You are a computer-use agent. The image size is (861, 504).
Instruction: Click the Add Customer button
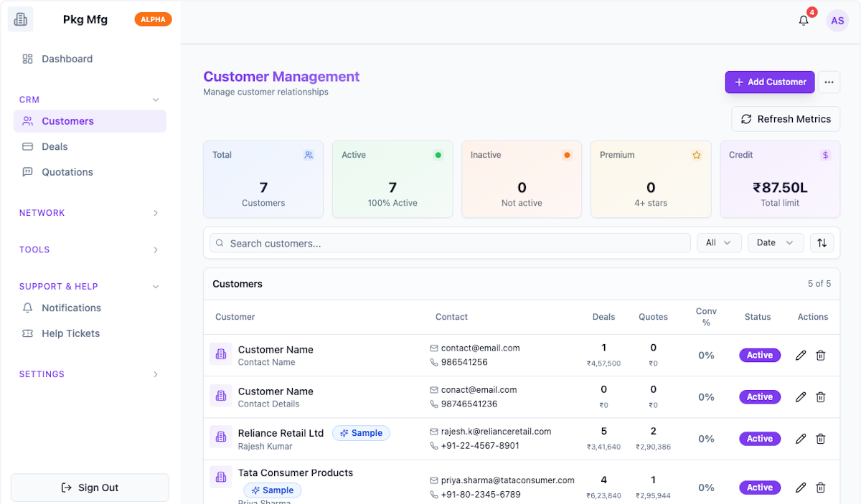pos(769,82)
